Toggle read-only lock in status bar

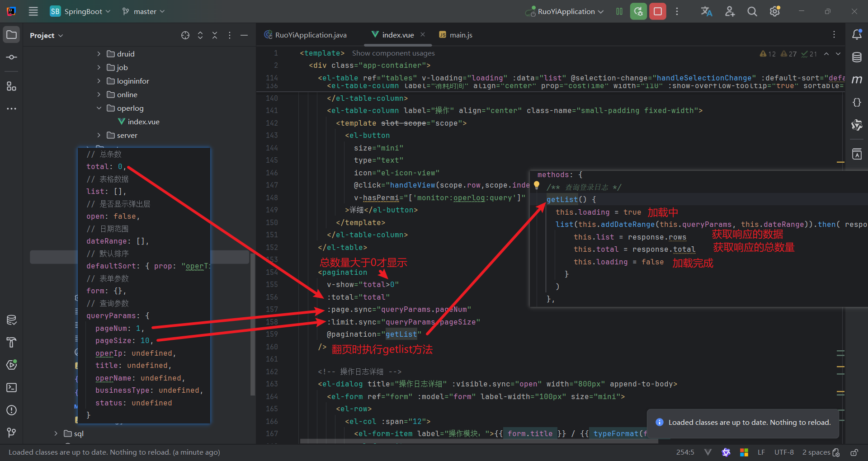(854, 452)
